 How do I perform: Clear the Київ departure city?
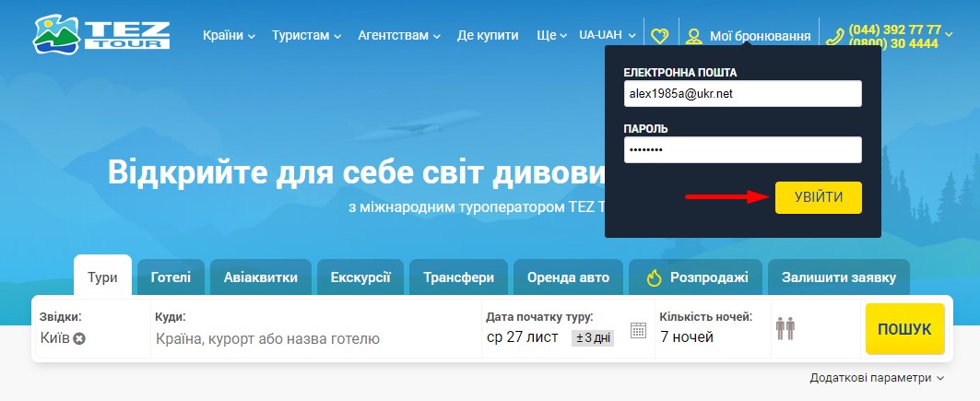(x=79, y=338)
